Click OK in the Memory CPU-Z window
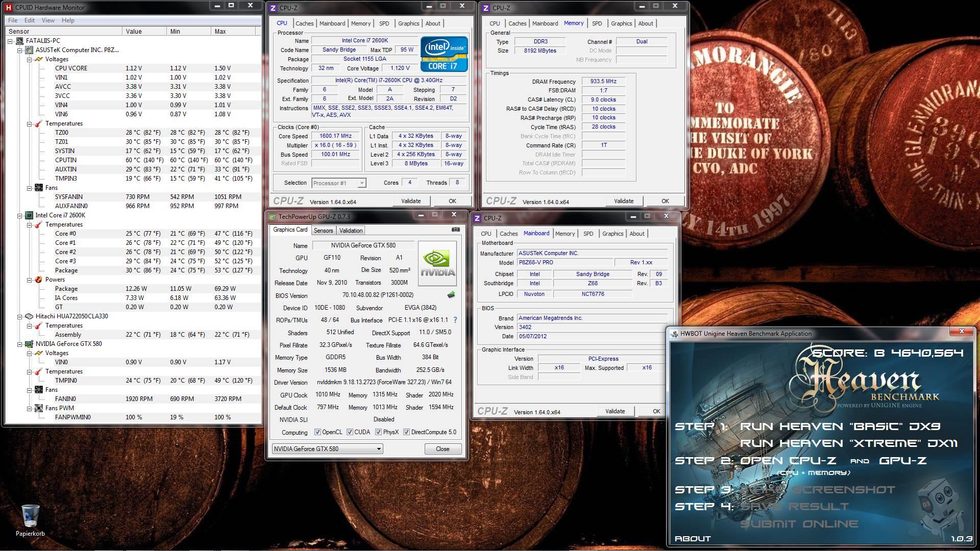 [665, 201]
